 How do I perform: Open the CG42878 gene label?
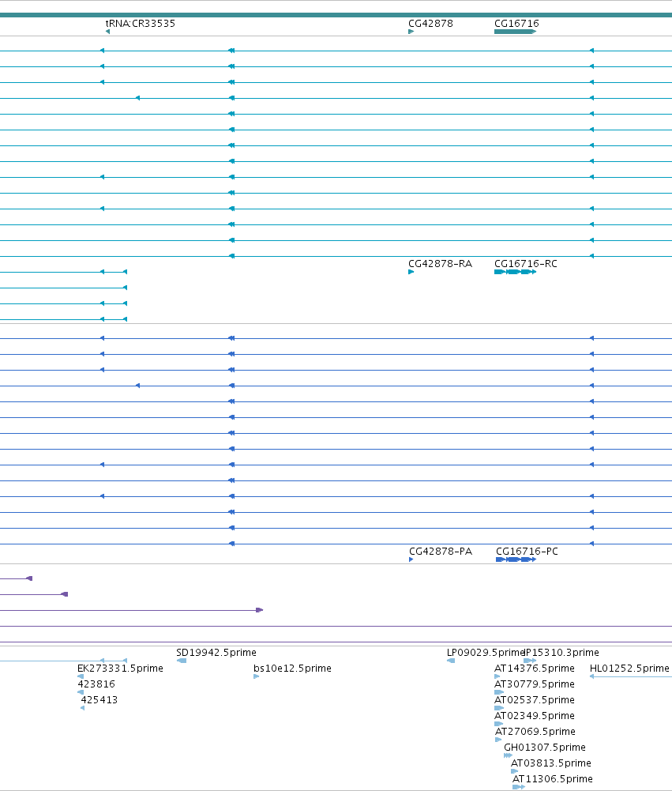pos(430,24)
